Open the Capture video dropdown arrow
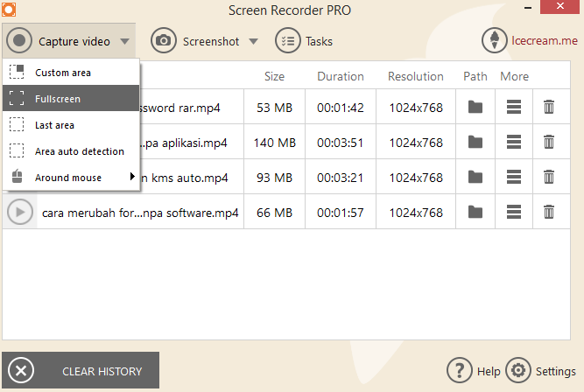Image resolution: width=584 pixels, height=392 pixels. coord(125,41)
